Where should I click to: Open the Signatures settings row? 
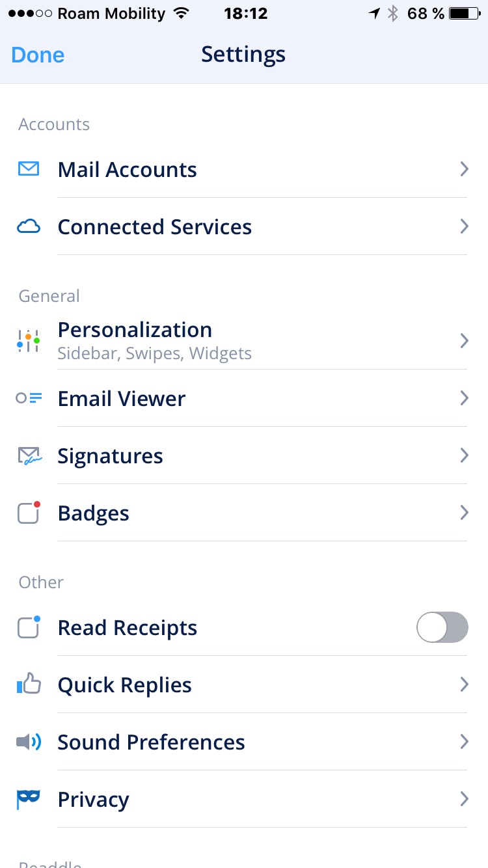click(111, 456)
